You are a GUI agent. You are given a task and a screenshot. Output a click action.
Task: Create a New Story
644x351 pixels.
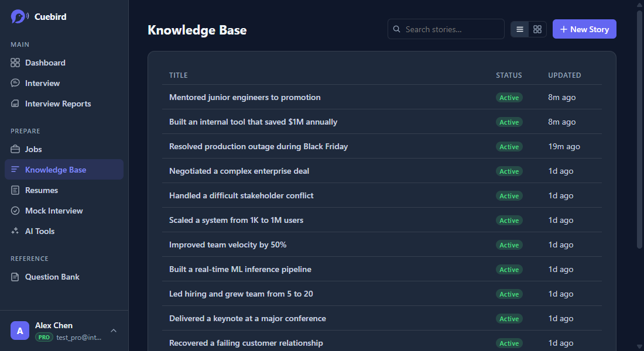(584, 29)
